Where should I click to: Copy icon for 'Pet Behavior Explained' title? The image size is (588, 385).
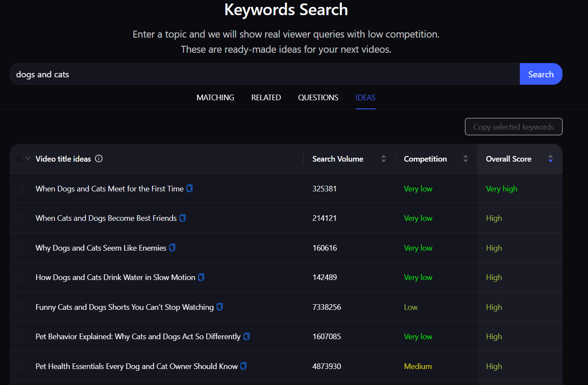[x=247, y=336]
